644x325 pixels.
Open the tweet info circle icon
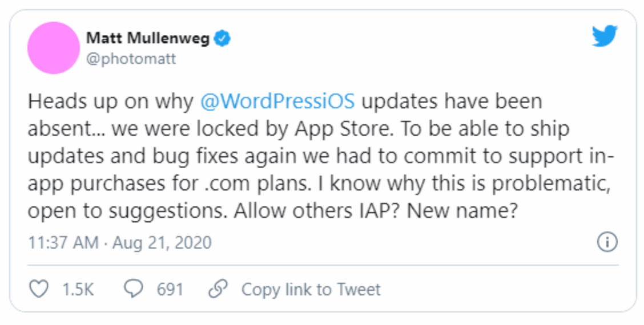click(607, 242)
